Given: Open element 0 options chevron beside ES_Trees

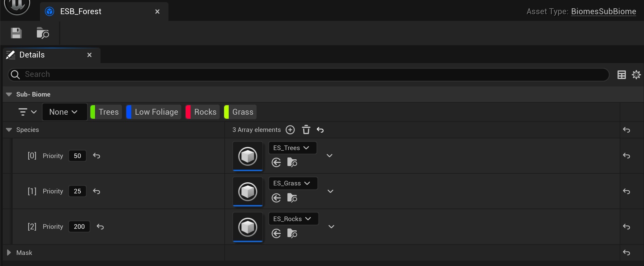Looking at the screenshot, I should coord(330,156).
